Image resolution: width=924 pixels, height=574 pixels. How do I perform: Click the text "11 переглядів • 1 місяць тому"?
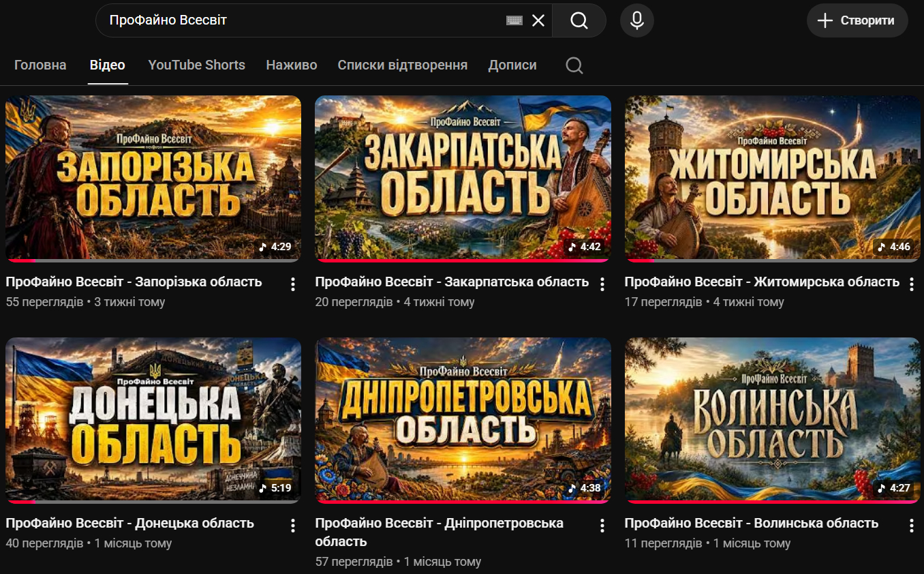[708, 543]
